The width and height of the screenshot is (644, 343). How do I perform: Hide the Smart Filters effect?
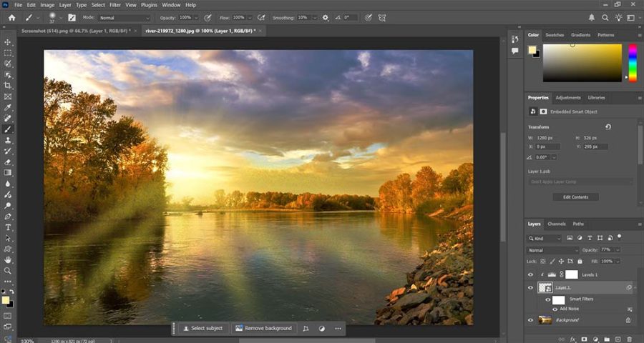(547, 299)
